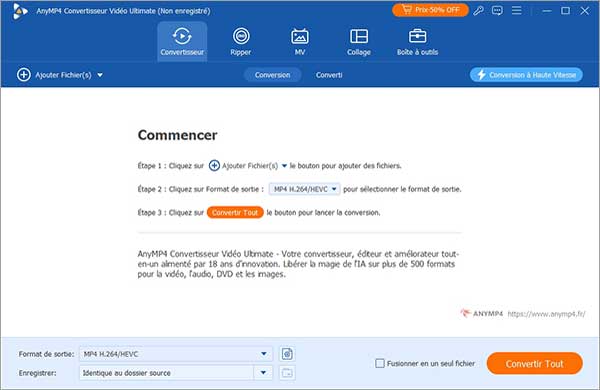Maximize the AnyMP4 window
600x390 pixels.
pyautogui.click(x=566, y=11)
